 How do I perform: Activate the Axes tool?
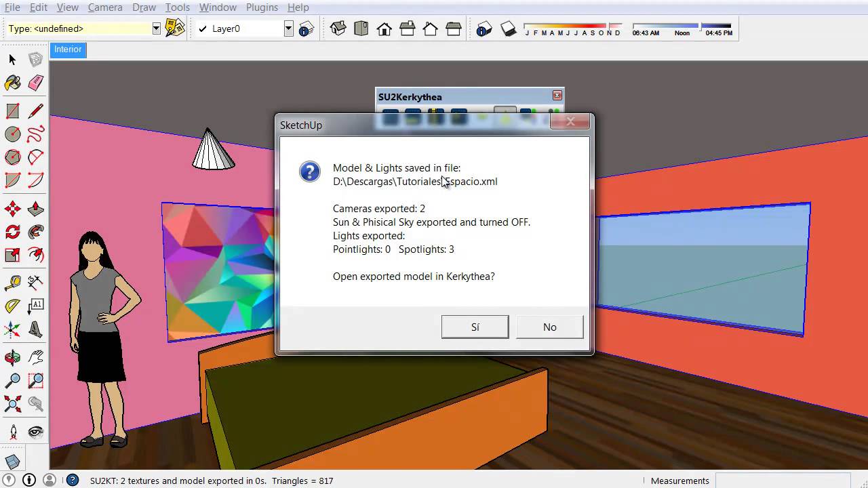coord(12,329)
